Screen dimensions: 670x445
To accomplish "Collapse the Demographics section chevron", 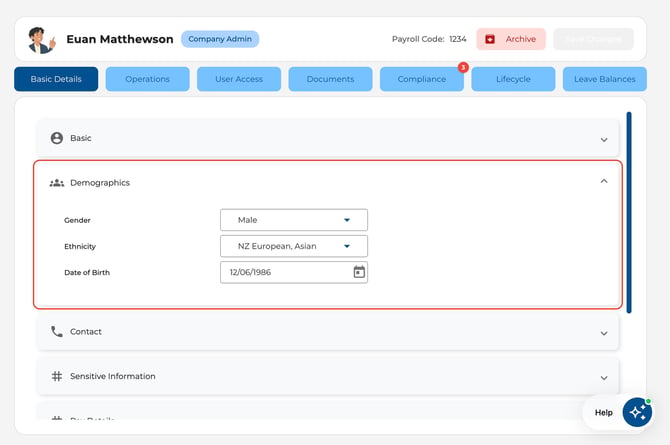I will [604, 181].
